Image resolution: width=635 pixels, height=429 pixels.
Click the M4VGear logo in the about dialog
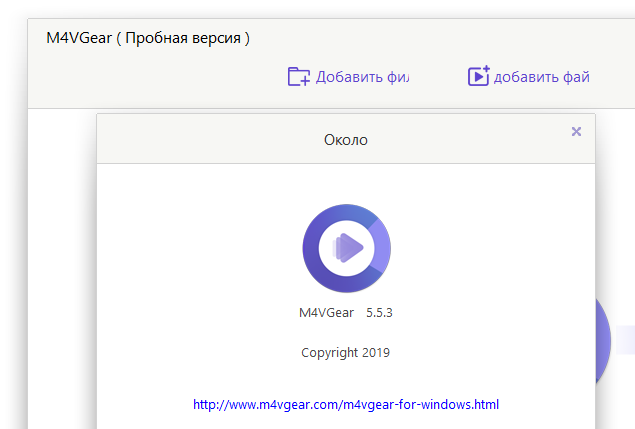point(347,248)
